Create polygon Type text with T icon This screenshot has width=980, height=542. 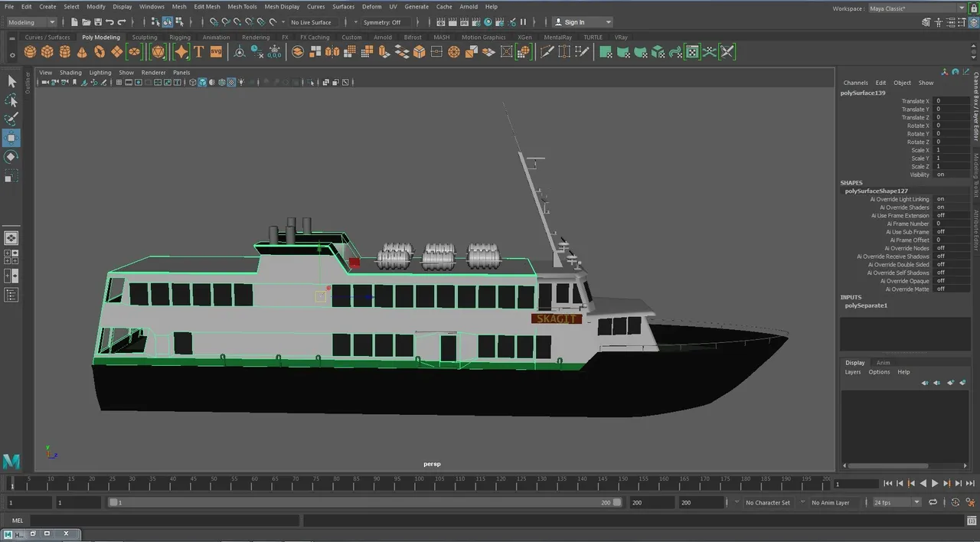(198, 52)
